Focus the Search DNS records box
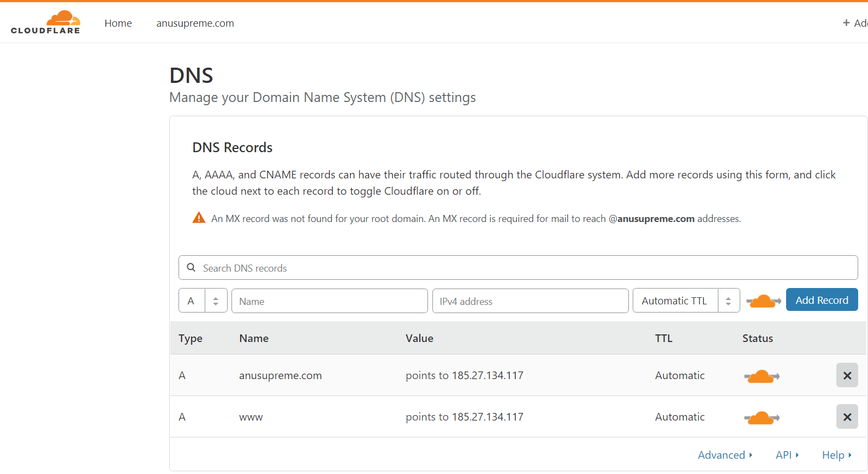Viewport: 868px width, 474px height. point(524,268)
